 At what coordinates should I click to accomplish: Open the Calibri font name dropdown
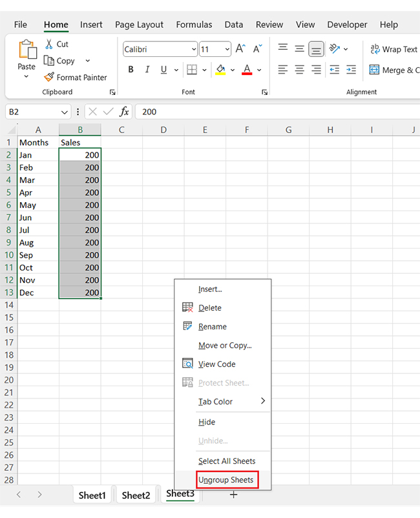(x=194, y=50)
